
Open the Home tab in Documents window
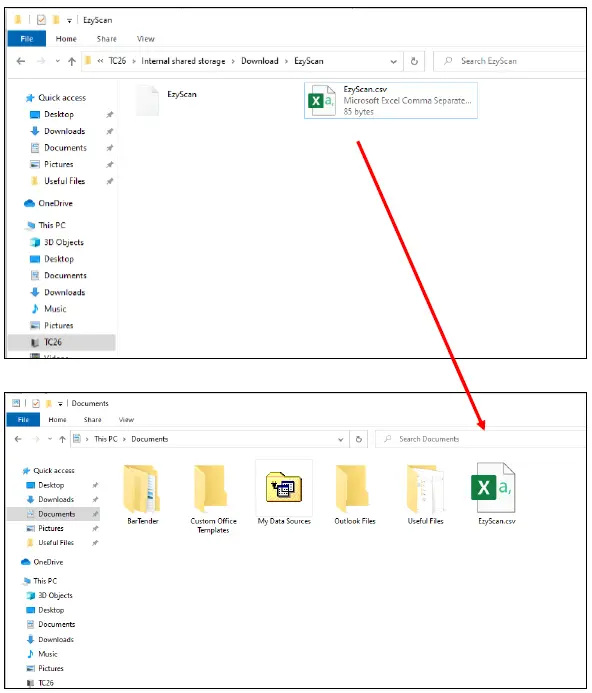(x=57, y=419)
